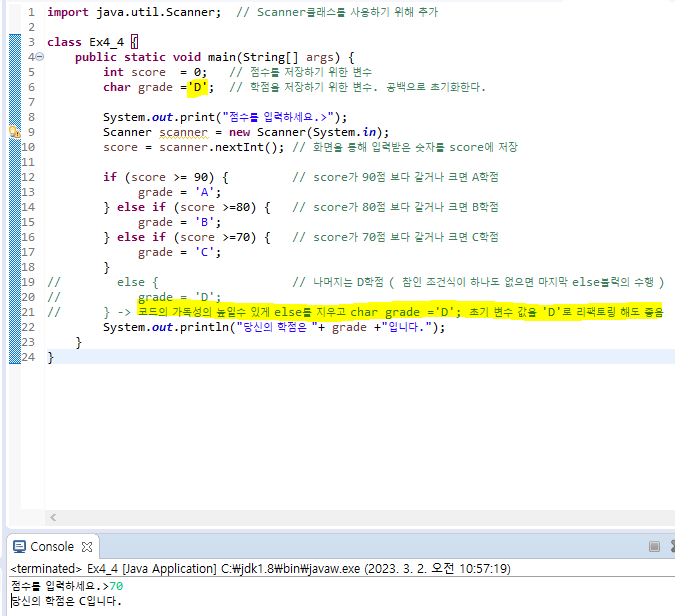
Task: Click the yellow highlighted refactoring comment
Action: coord(400,312)
